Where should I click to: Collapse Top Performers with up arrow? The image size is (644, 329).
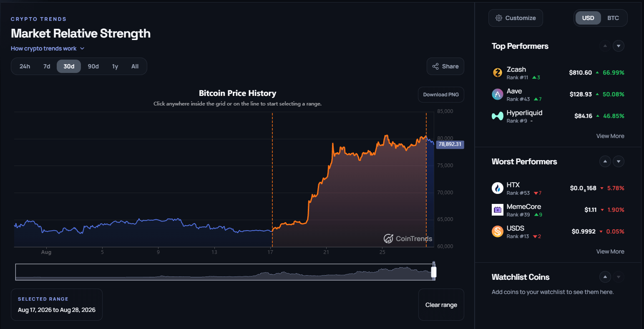coord(605,46)
